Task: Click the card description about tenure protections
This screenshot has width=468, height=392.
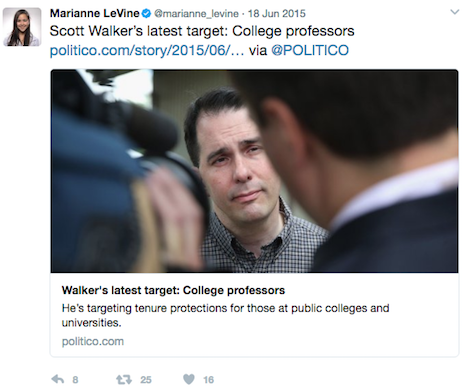Action: (225, 315)
